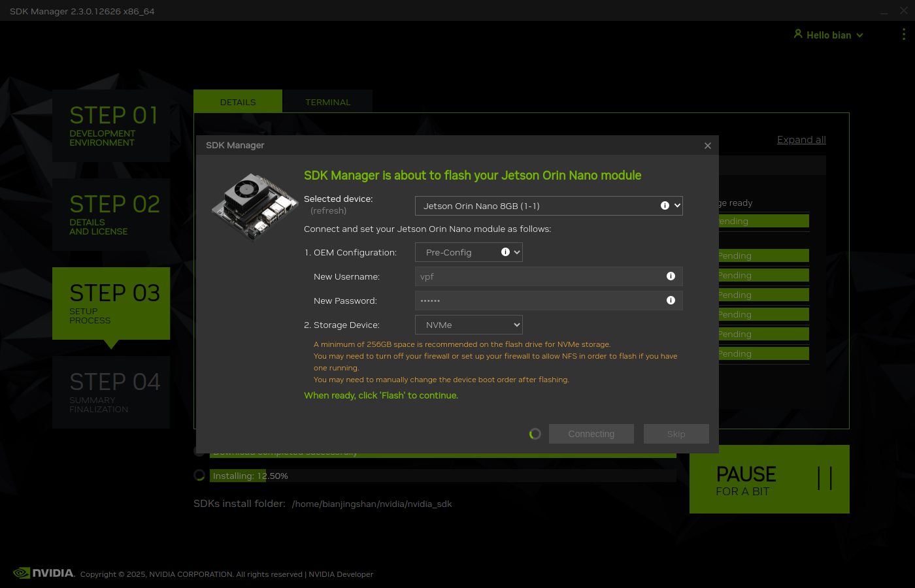Open the Selected device dropdown

point(549,206)
